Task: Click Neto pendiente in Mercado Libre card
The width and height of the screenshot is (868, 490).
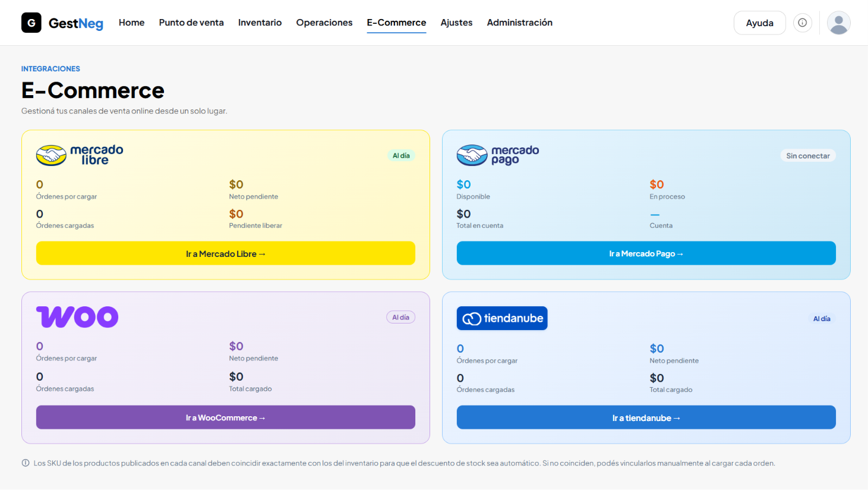Action: click(254, 197)
